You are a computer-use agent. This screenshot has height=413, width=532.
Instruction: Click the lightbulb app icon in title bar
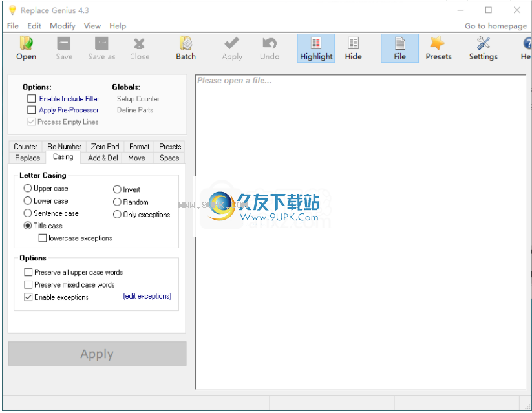click(x=12, y=10)
